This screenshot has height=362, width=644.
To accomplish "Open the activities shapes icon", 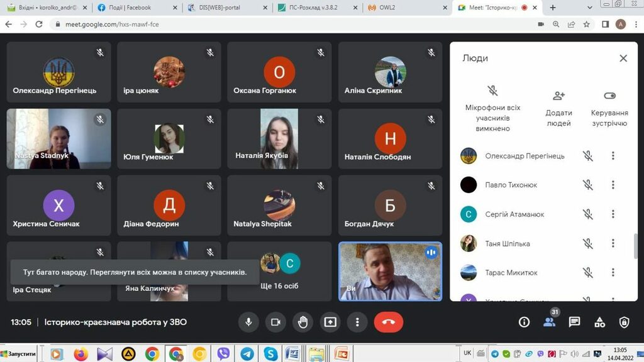I will pos(599,322).
